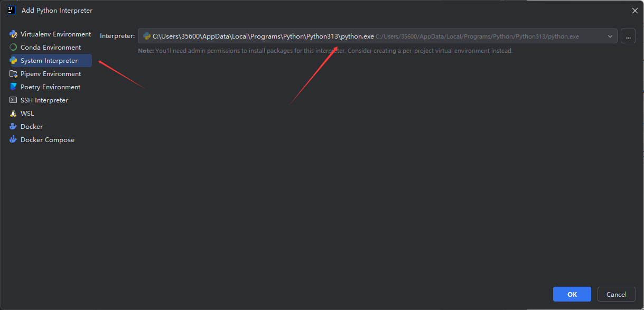Click the Conda Environment ring icon
This screenshot has height=310, width=644.
click(13, 48)
